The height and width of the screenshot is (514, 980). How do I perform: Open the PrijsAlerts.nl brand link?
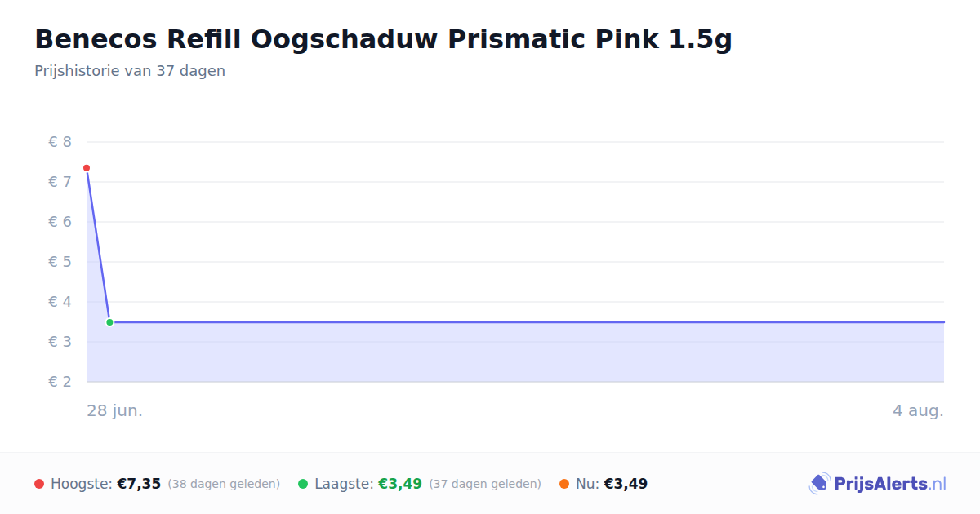[878, 484]
